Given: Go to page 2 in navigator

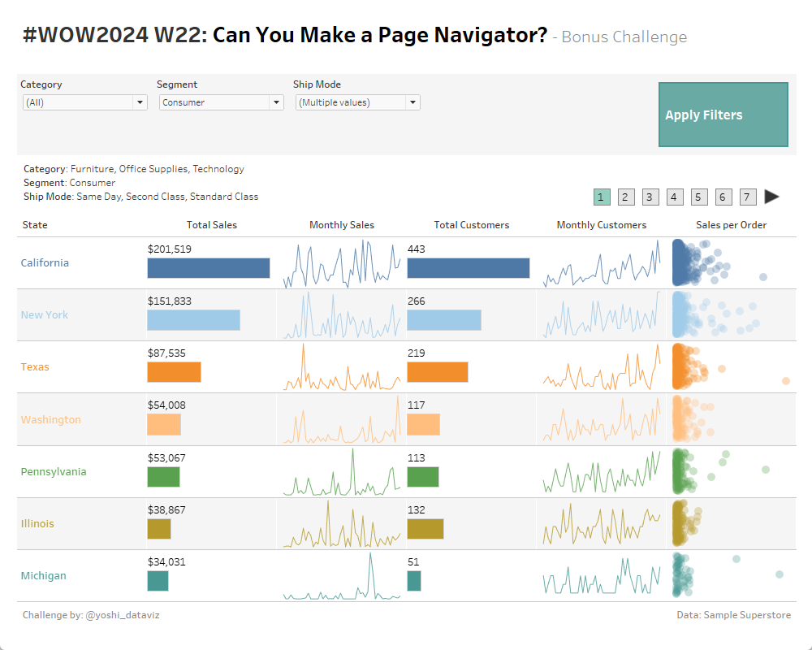Looking at the screenshot, I should coord(625,197).
